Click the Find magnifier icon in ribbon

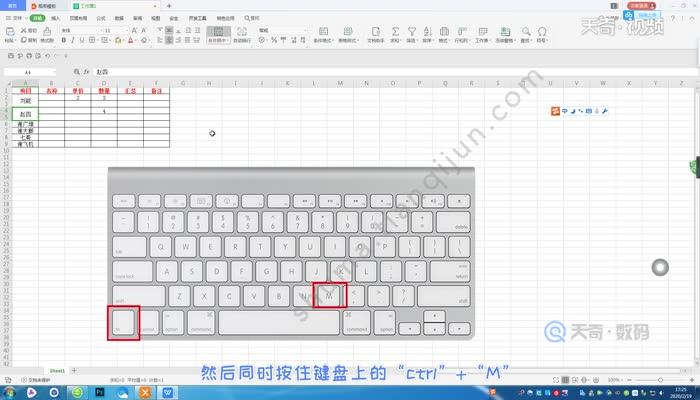click(526, 31)
